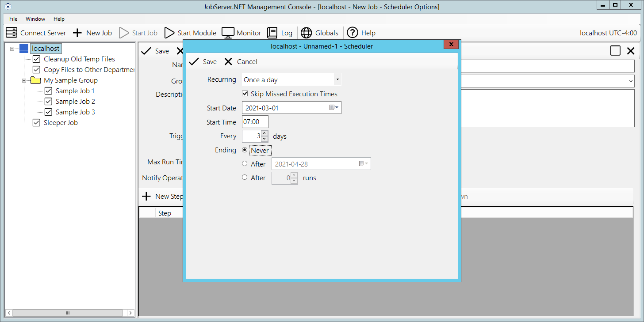Click the Start Time input field
Screen dimensions: 644x322
pyautogui.click(x=255, y=122)
